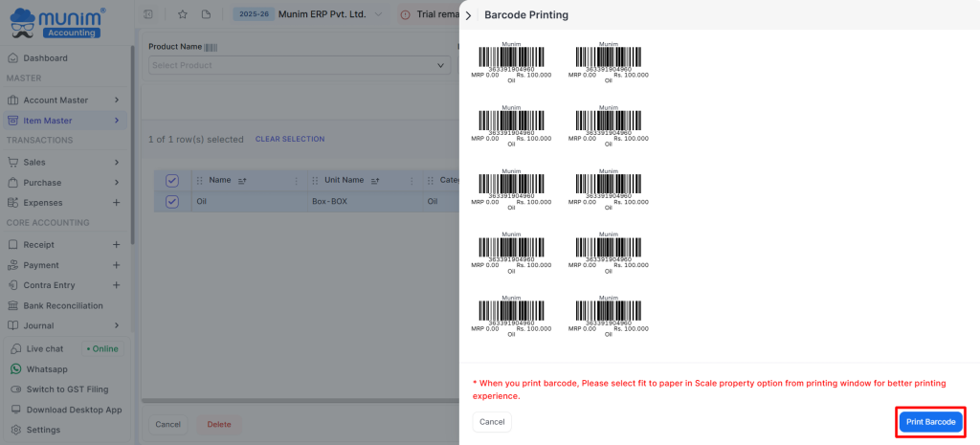Sort by Name column

[243, 180]
